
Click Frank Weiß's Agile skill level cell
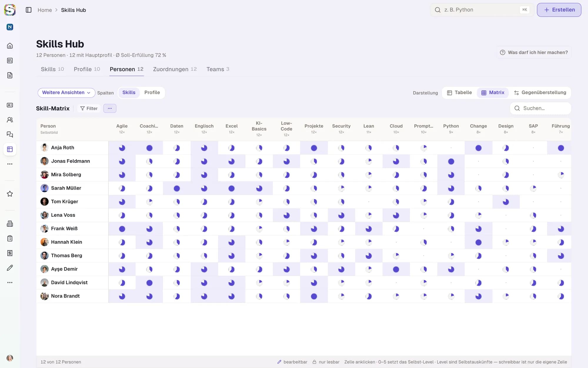click(122, 229)
